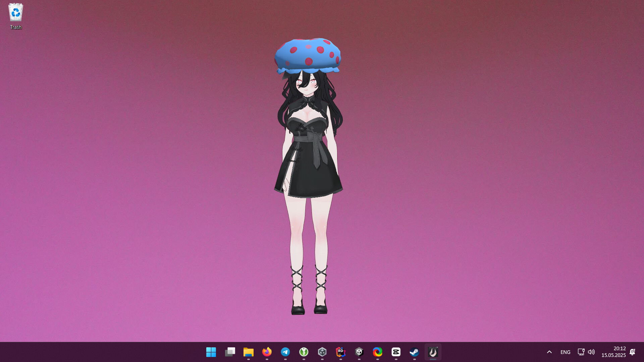644x362 pixels.
Task: Mute audio via the speaker tray icon
Action: point(591,352)
